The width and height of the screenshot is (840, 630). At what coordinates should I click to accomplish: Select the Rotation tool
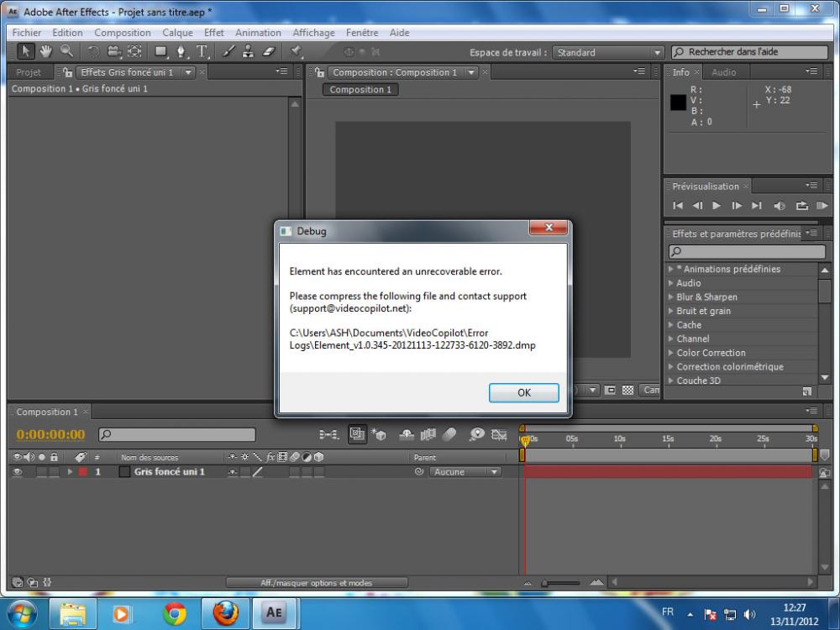(93, 51)
